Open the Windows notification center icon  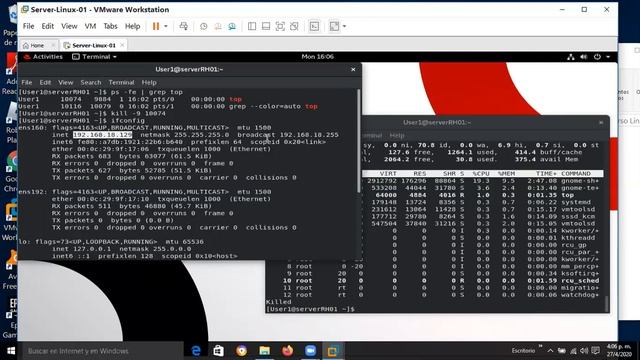click(595, 351)
